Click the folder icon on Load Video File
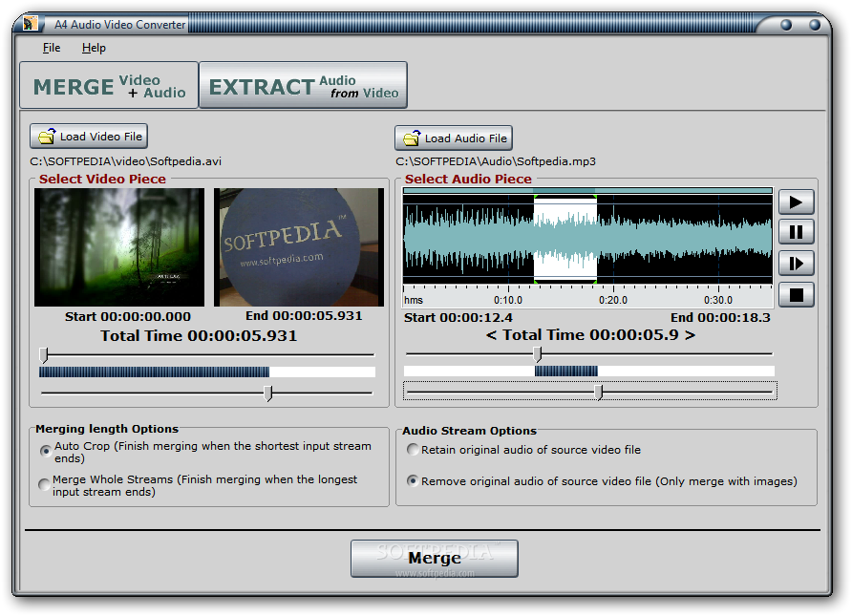 tap(47, 136)
